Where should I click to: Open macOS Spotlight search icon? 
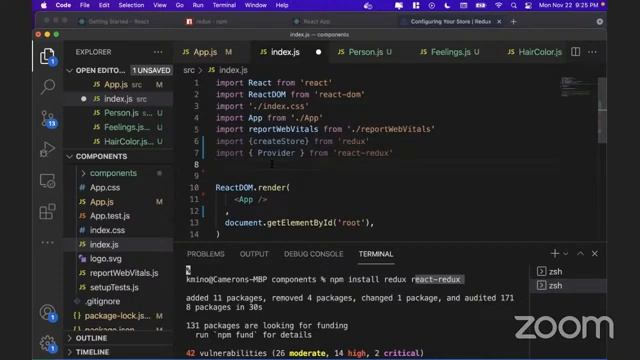(513, 5)
